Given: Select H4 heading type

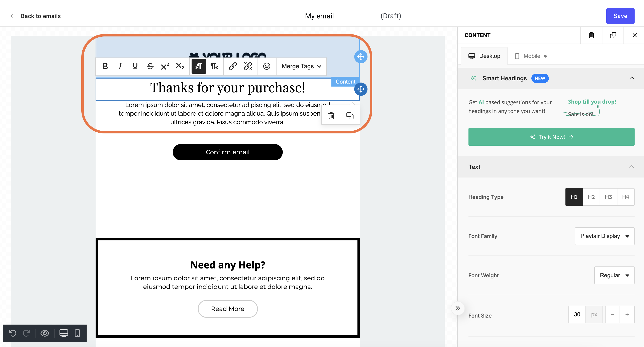Looking at the screenshot, I should pyautogui.click(x=626, y=197).
